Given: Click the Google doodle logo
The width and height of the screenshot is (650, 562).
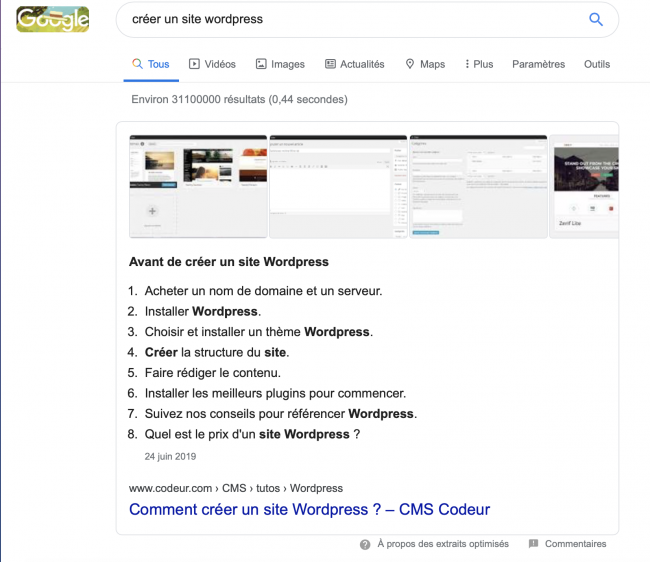Looking at the screenshot, I should coord(53,19).
